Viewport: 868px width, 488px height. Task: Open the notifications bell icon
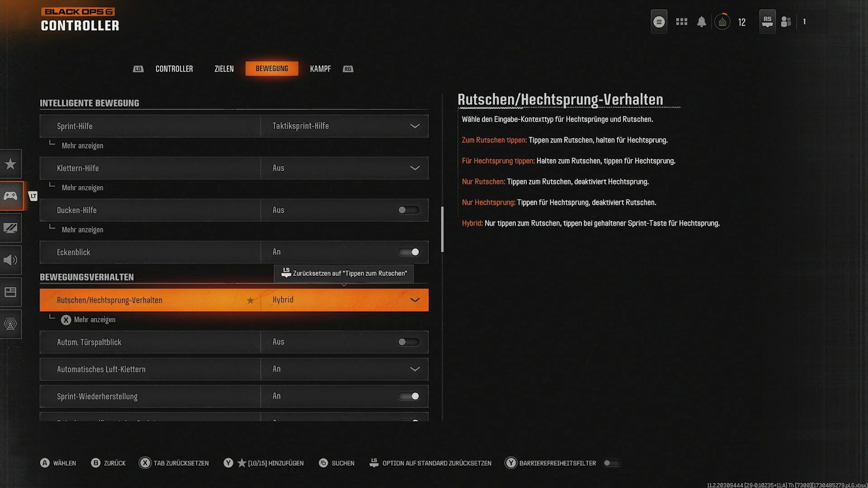[702, 22]
